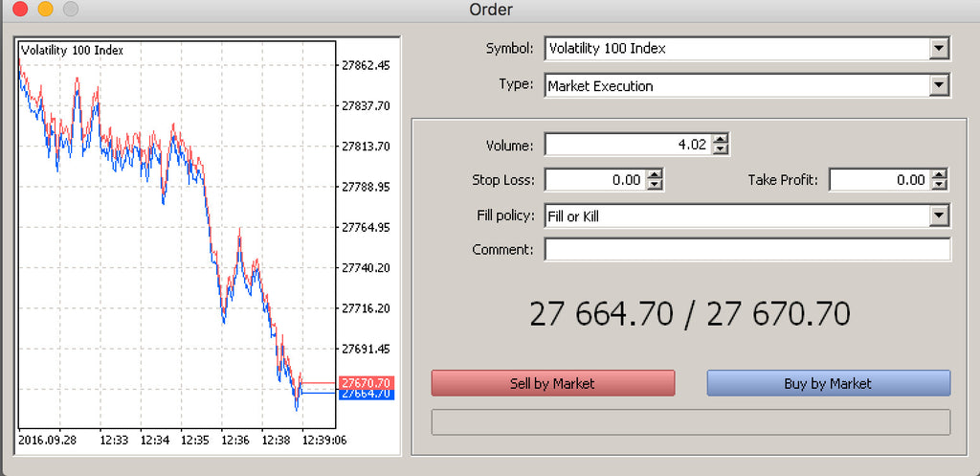The image size is (980, 476).
Task: Expand the Type dropdown
Action: (x=940, y=86)
